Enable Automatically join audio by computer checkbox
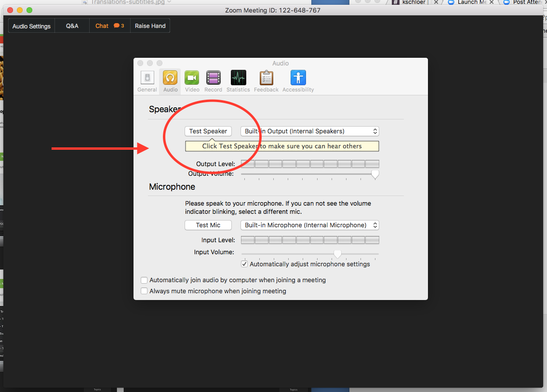The height and width of the screenshot is (392, 547). [144, 280]
